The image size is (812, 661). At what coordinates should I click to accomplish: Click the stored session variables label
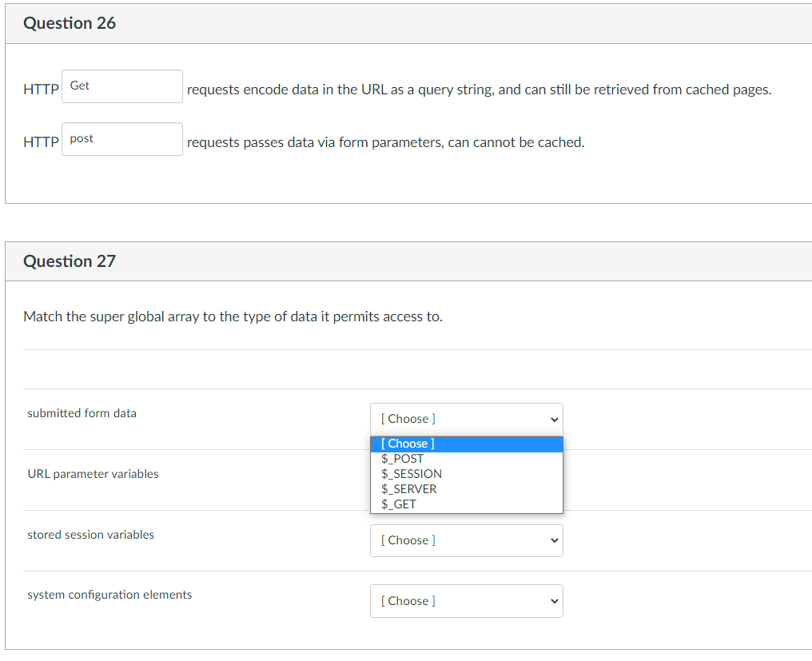point(90,535)
